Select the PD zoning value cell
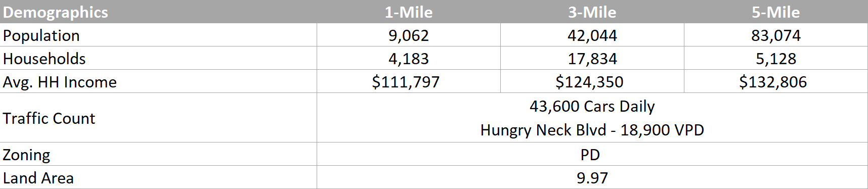The width and height of the screenshot is (868, 189). point(592,154)
